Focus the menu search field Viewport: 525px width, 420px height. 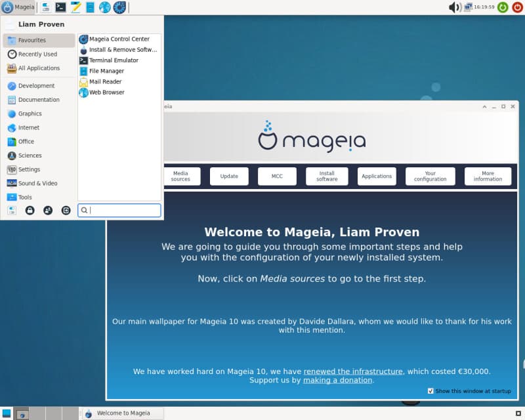coord(119,211)
